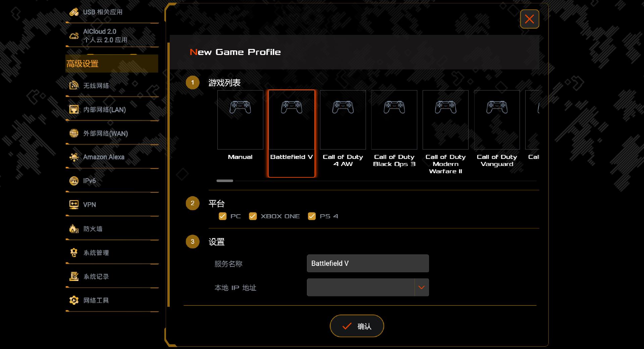Expand the local IP address selection arrow

click(x=422, y=287)
